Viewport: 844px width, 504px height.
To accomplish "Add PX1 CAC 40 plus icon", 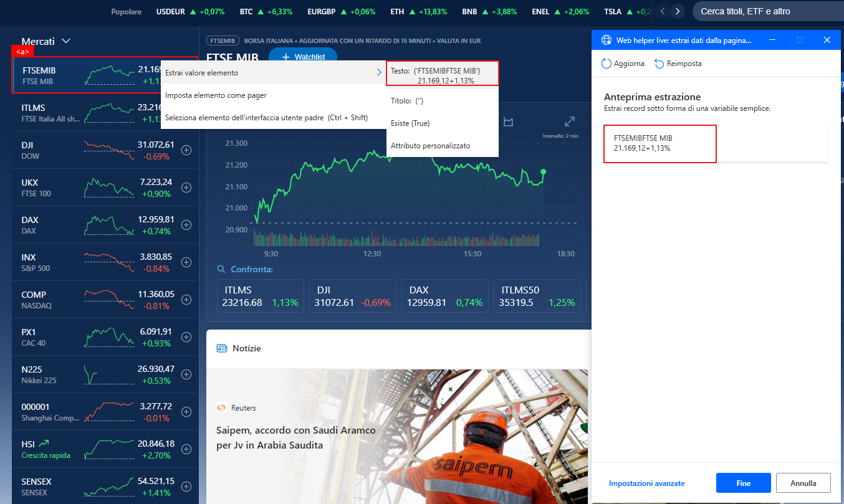I will [186, 337].
